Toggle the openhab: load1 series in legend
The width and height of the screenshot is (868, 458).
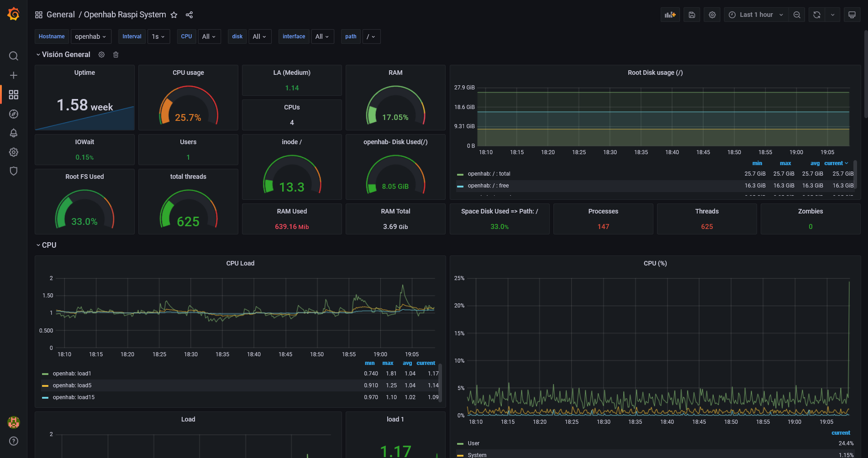pos(72,374)
